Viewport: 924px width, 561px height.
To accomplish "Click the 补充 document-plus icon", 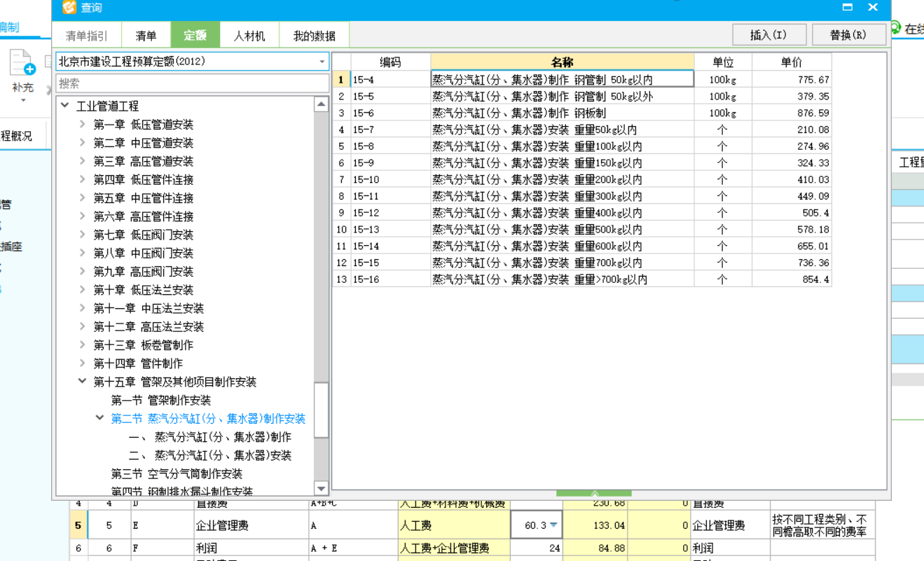I will (22, 63).
